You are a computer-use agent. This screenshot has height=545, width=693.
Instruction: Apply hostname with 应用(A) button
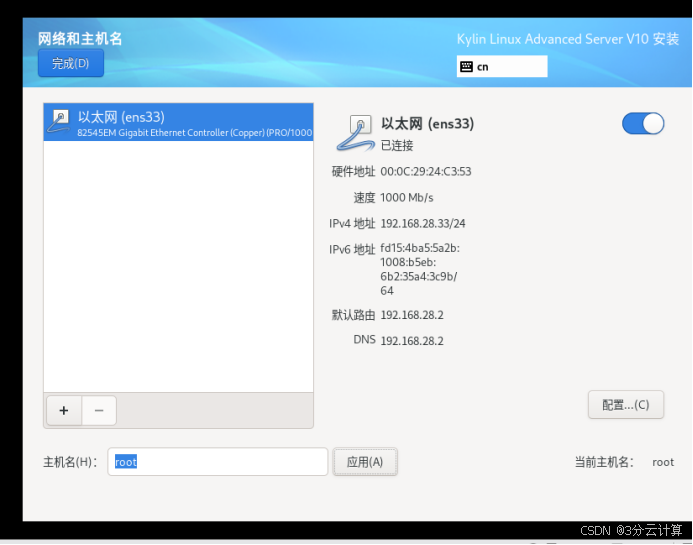point(365,462)
